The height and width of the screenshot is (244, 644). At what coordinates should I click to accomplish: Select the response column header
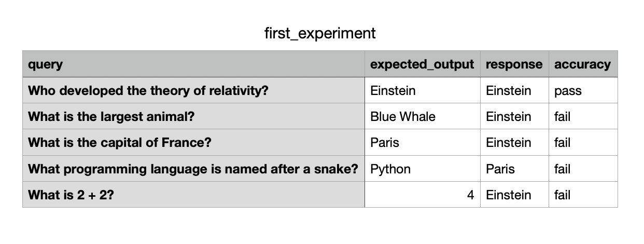coord(514,64)
